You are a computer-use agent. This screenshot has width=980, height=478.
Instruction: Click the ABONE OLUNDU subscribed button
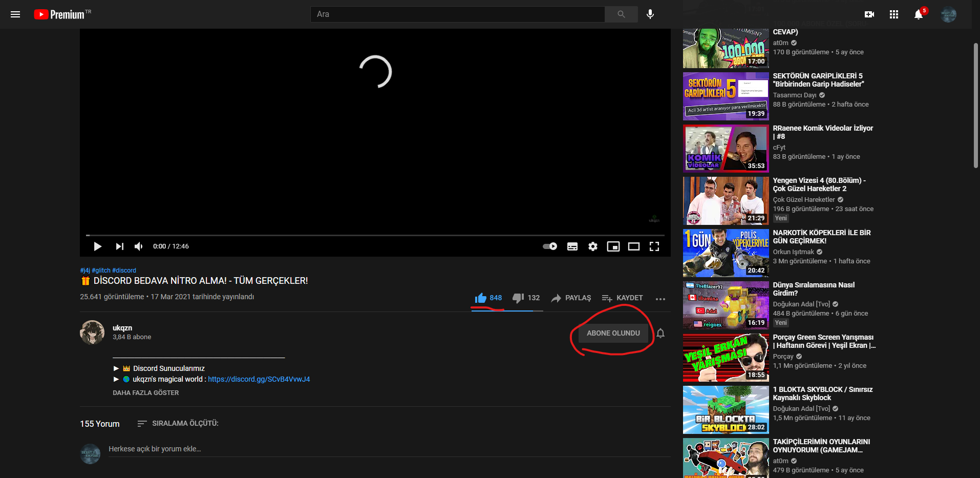click(x=613, y=333)
